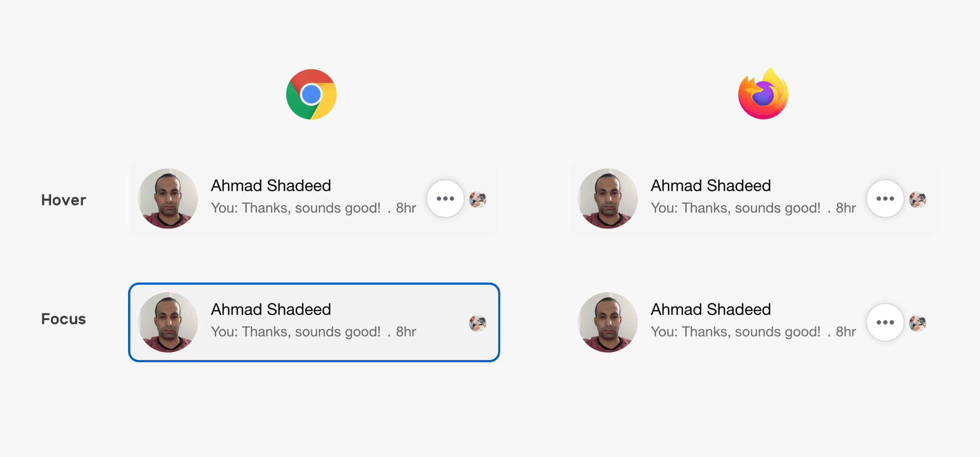Image resolution: width=980 pixels, height=457 pixels.
Task: Click Ahmad Shadeed name in focused Chrome row
Action: click(x=271, y=309)
